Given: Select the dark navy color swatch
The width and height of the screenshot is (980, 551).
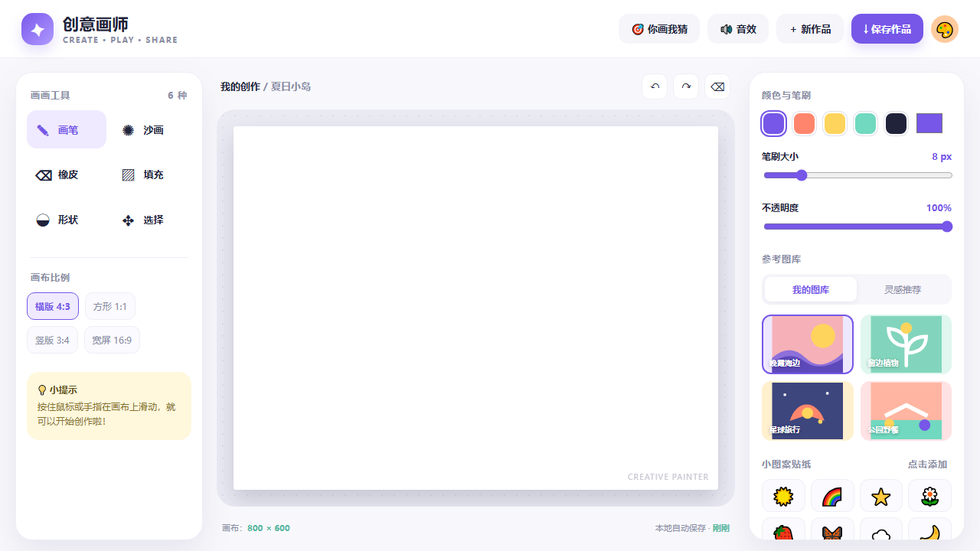Looking at the screenshot, I should (896, 123).
